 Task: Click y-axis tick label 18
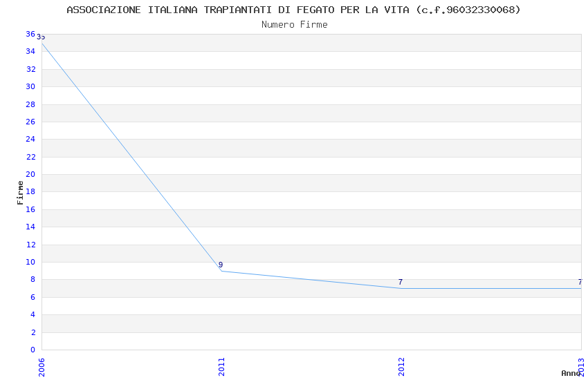[30, 191]
